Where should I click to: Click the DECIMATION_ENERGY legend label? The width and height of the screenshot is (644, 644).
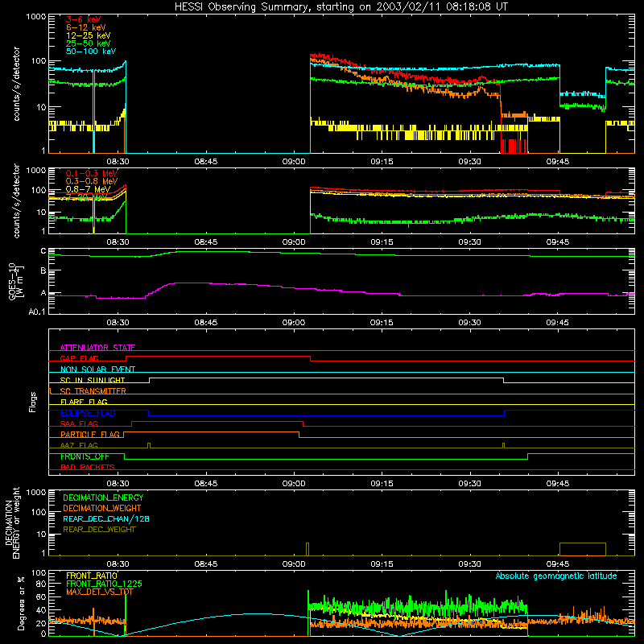point(103,497)
